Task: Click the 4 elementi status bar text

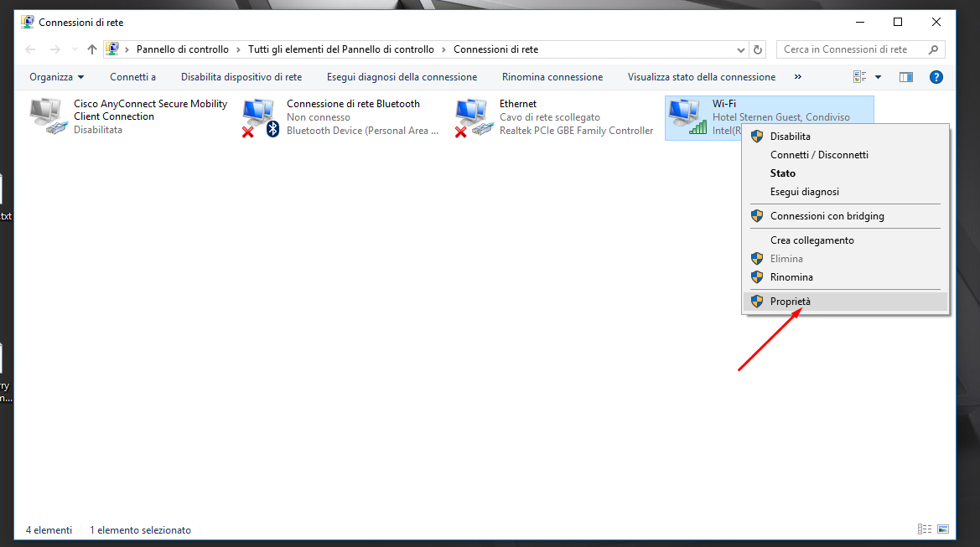Action: [x=49, y=530]
